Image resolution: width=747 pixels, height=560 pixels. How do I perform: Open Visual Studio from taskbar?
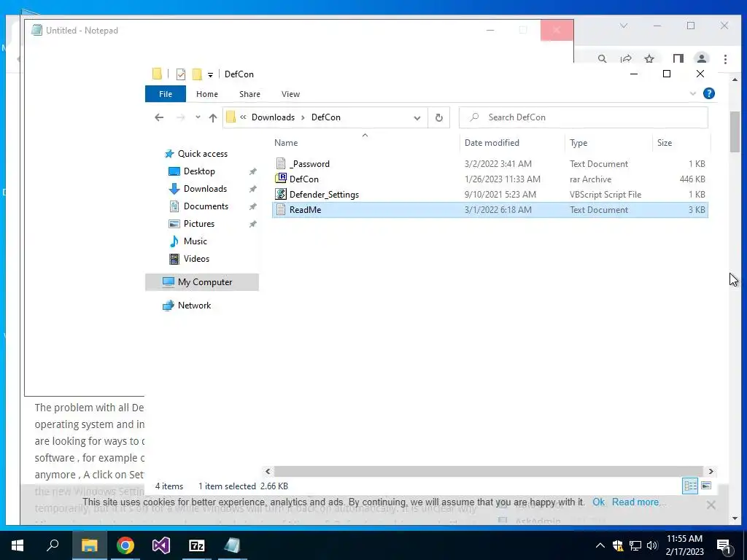[161, 545]
